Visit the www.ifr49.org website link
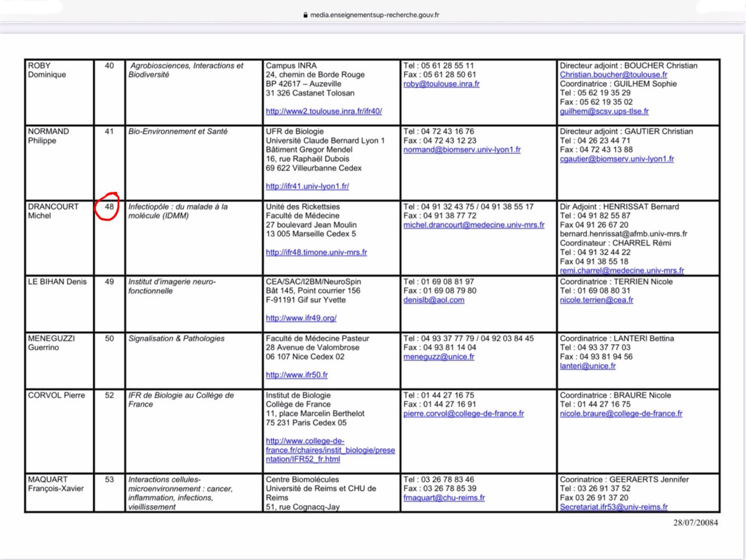This screenshot has width=746, height=560. (x=301, y=318)
